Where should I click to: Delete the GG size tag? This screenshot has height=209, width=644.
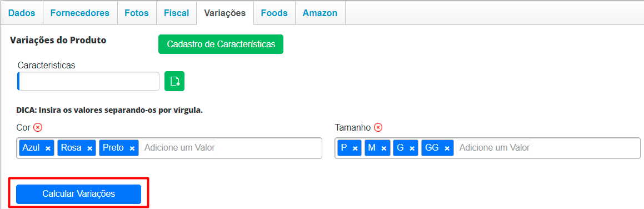coord(447,148)
